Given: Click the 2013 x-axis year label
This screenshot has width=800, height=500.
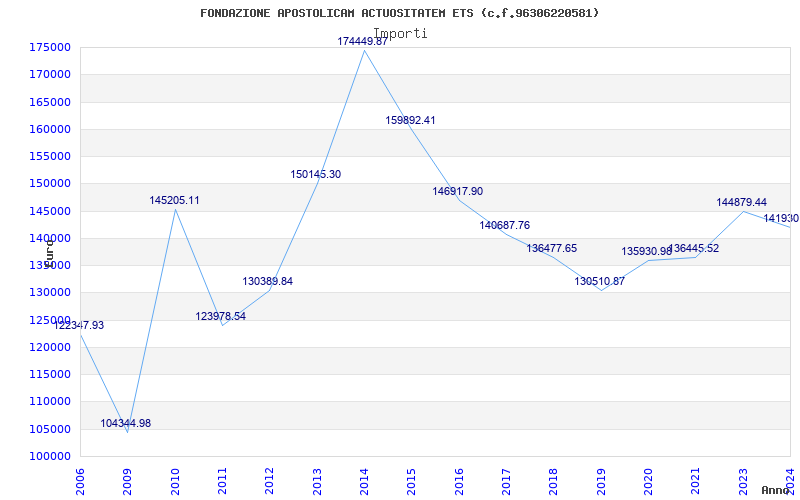Looking at the screenshot, I should pos(317,481).
